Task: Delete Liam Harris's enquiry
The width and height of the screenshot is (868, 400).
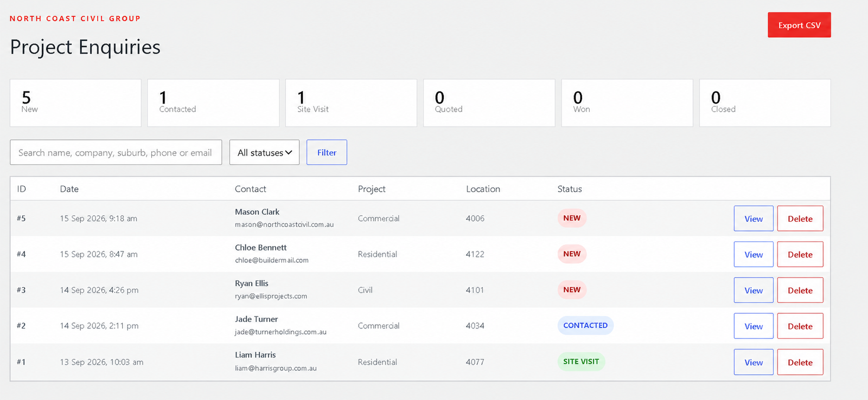Action: point(800,362)
